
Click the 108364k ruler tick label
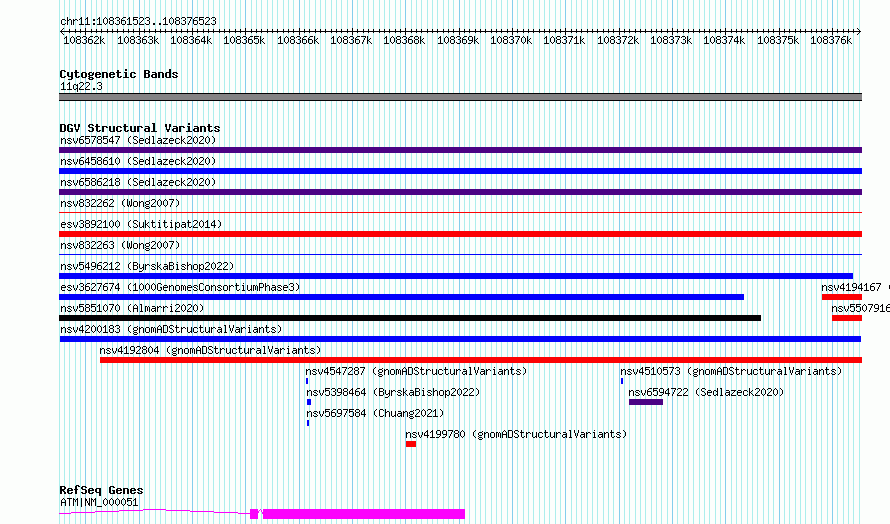[191, 40]
